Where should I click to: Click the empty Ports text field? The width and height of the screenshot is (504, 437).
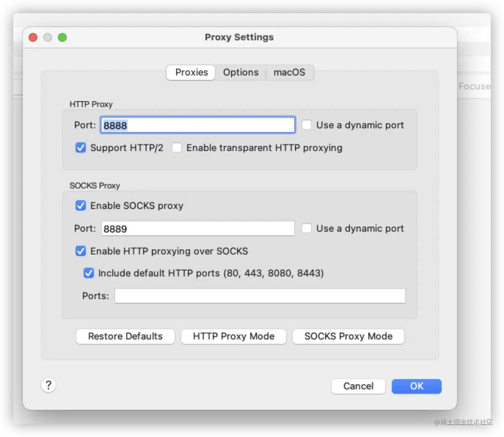tap(260, 296)
